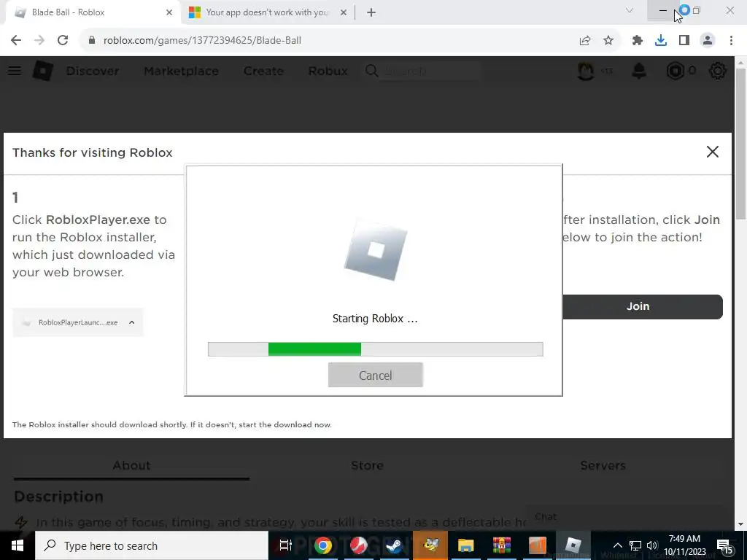Open the Roblox taskbar icon
The image size is (747, 560).
pos(573,545)
